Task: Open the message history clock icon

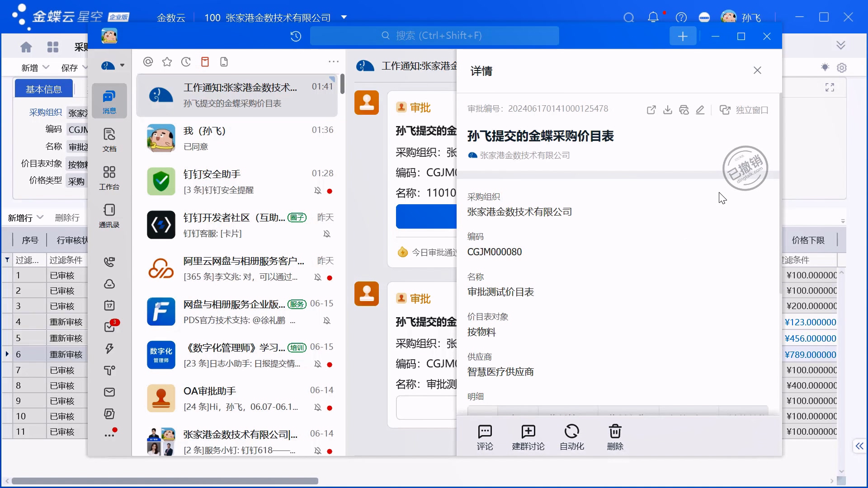Action: click(296, 36)
